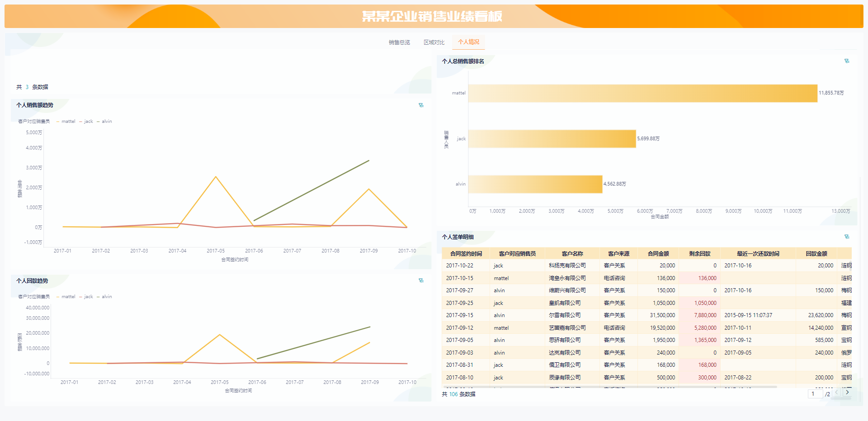Click filter icon in 个人销售额趋势 panel
Screen dimensions: 868x421
[x=421, y=105]
